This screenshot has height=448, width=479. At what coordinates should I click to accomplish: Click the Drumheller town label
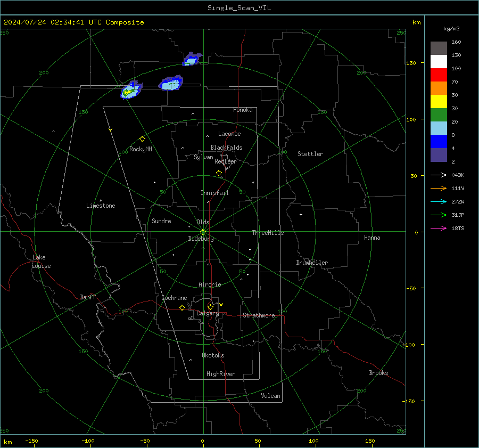click(x=312, y=263)
